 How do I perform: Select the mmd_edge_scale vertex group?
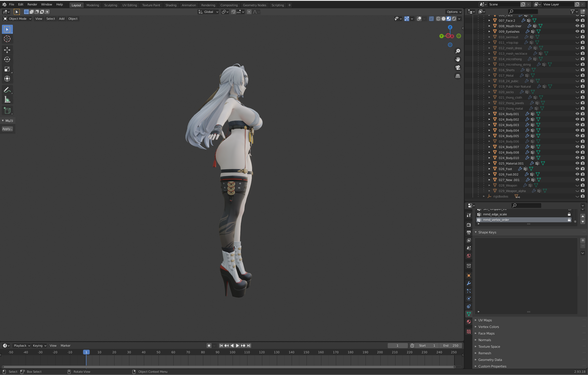tap(524, 214)
